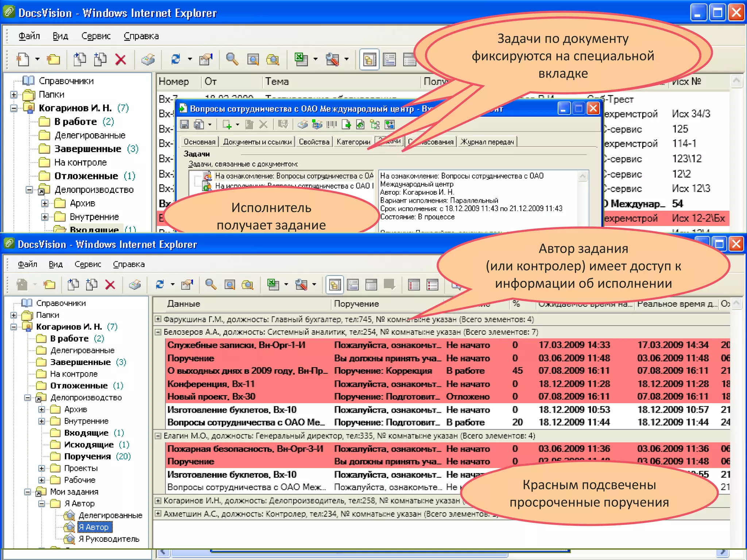Click the red Delete icon in the lower window toolbar
This screenshot has height=560, width=747.
pyautogui.click(x=110, y=285)
